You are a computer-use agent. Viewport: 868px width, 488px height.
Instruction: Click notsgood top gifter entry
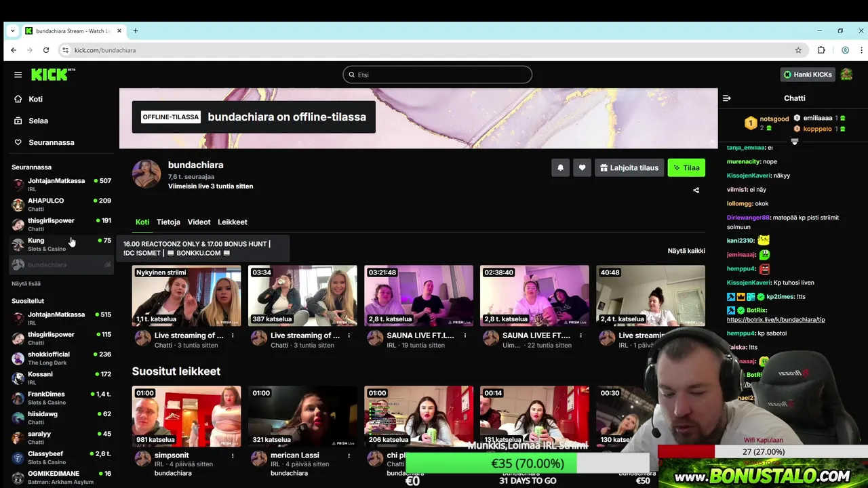767,123
